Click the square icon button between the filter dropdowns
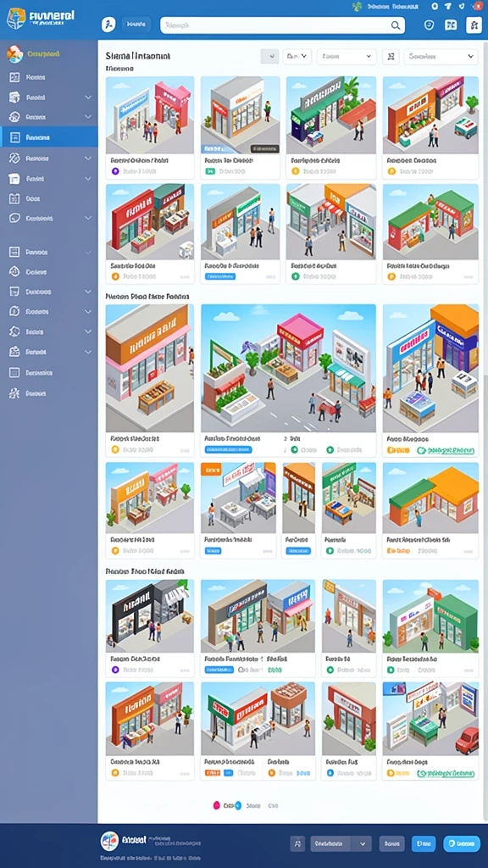Image resolution: width=488 pixels, height=868 pixels. pos(391,57)
